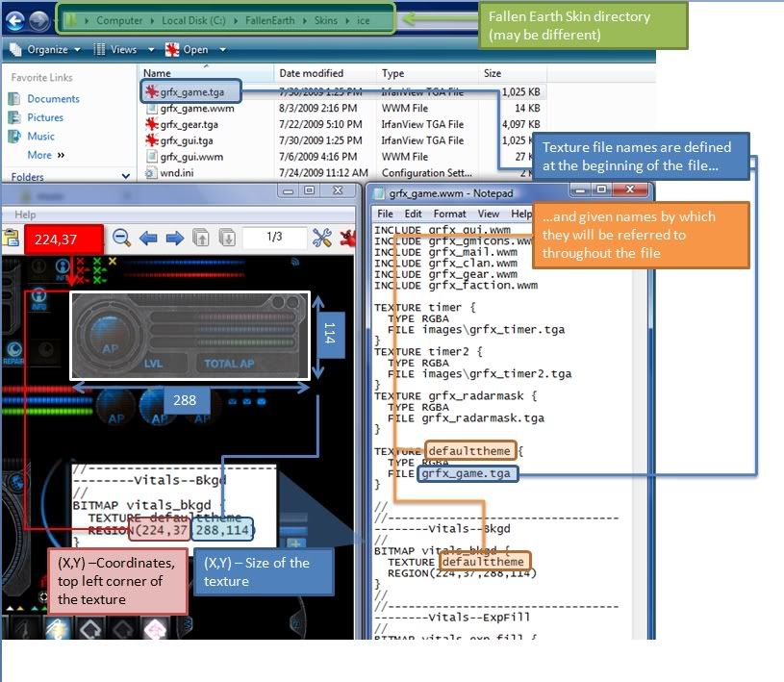This screenshot has height=682, width=784.
Task: Open Documents in Favorite Links
Action: coord(53,98)
